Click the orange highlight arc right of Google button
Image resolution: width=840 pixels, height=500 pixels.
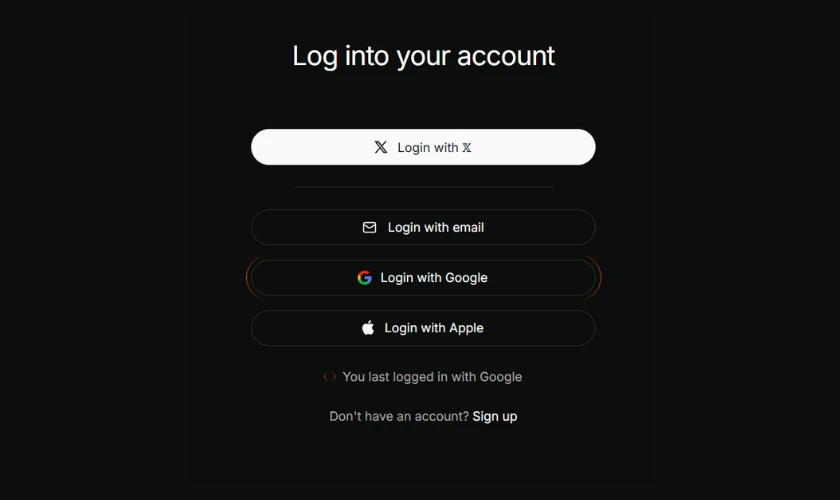tap(598, 278)
